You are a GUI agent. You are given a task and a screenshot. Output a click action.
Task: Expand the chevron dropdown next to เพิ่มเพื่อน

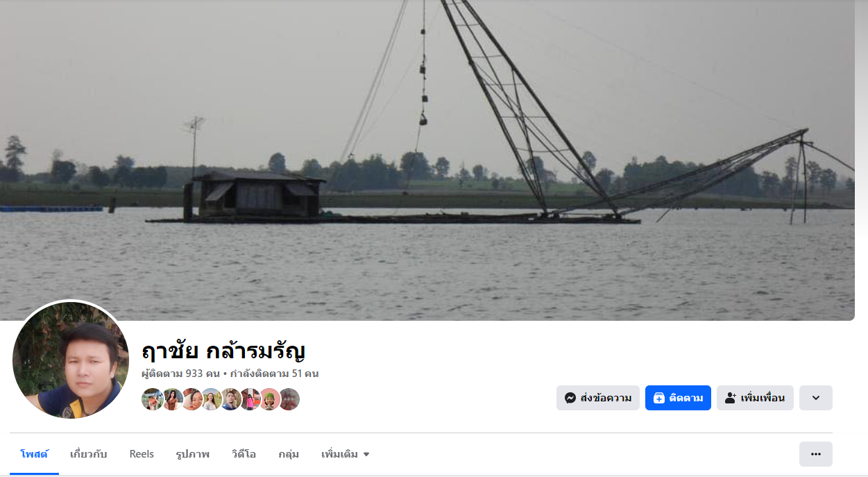click(x=816, y=398)
